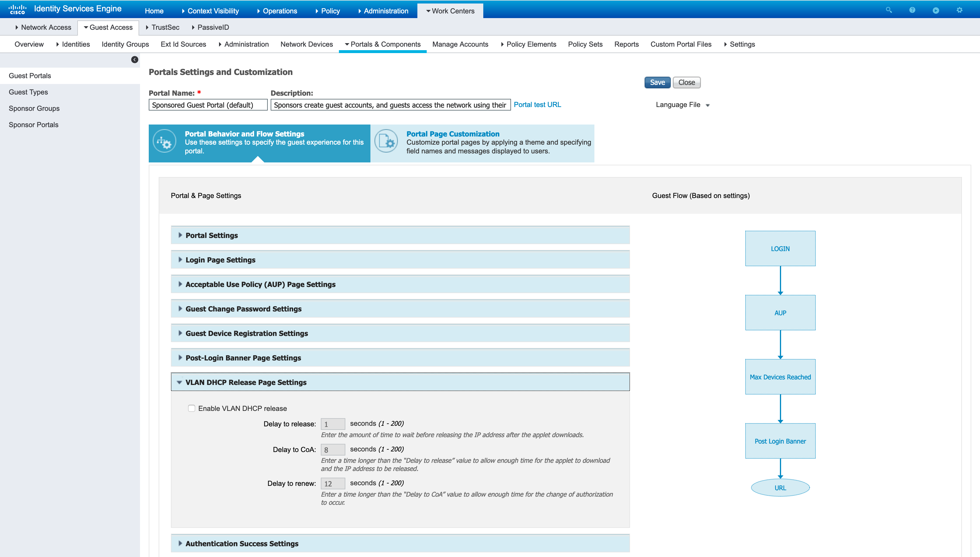Click the Portal Behavior and Flow Settings icon
This screenshot has height=557, width=980.
tap(164, 141)
